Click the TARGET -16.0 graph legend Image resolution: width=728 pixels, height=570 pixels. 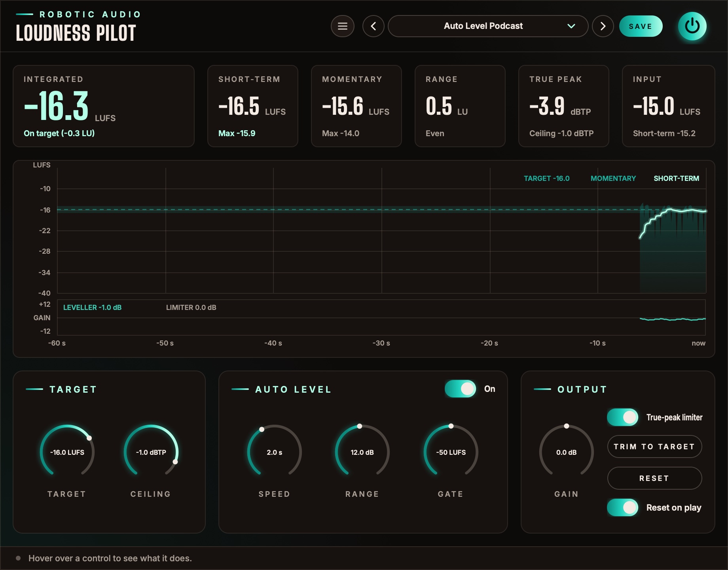pyautogui.click(x=547, y=179)
